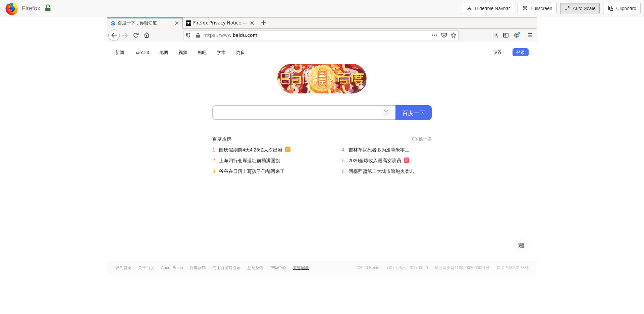Image resolution: width=644 pixels, height=314 pixels.
Task: Open hot item 2020全球收入最高女演员
Action: (375, 161)
